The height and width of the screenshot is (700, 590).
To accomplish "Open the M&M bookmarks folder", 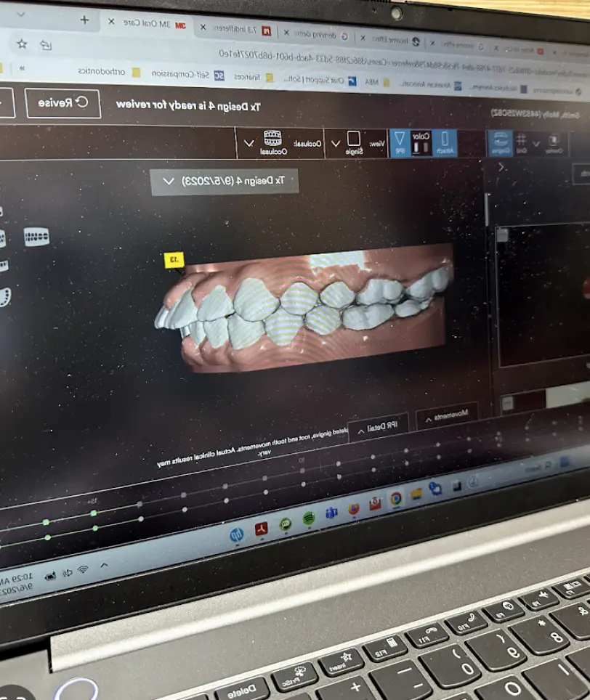I will point(377,82).
